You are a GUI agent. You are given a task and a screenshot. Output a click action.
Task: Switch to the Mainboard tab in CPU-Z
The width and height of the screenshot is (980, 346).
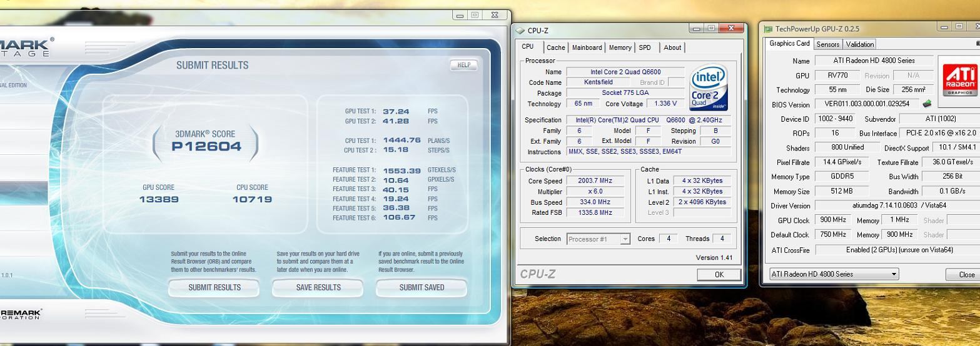point(587,47)
